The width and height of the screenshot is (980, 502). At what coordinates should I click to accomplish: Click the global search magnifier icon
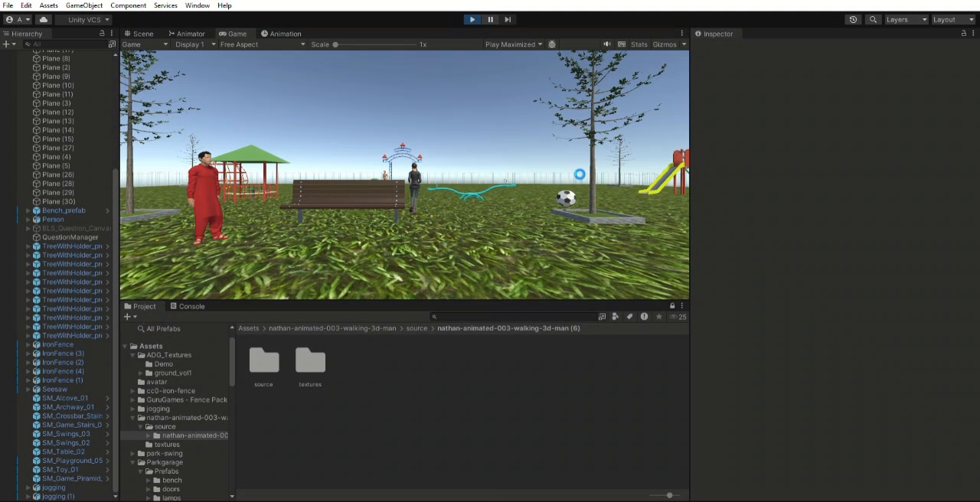tap(873, 20)
